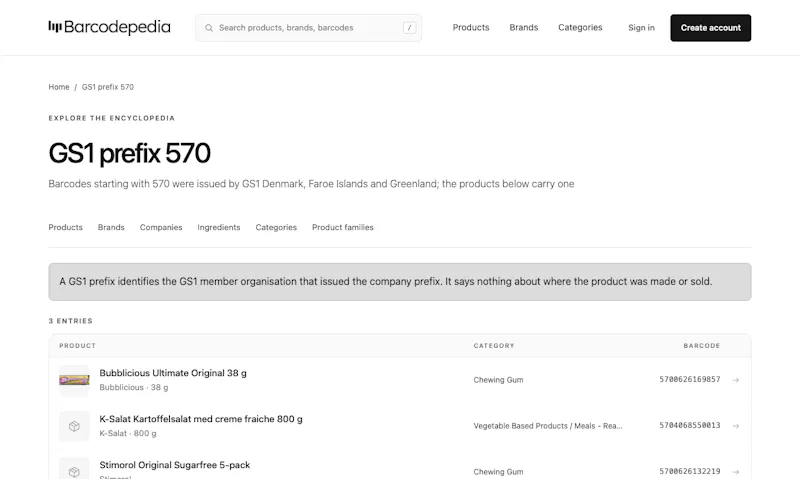800x479 pixels.
Task: Click barcode 5700626132219
Action: [690, 471]
